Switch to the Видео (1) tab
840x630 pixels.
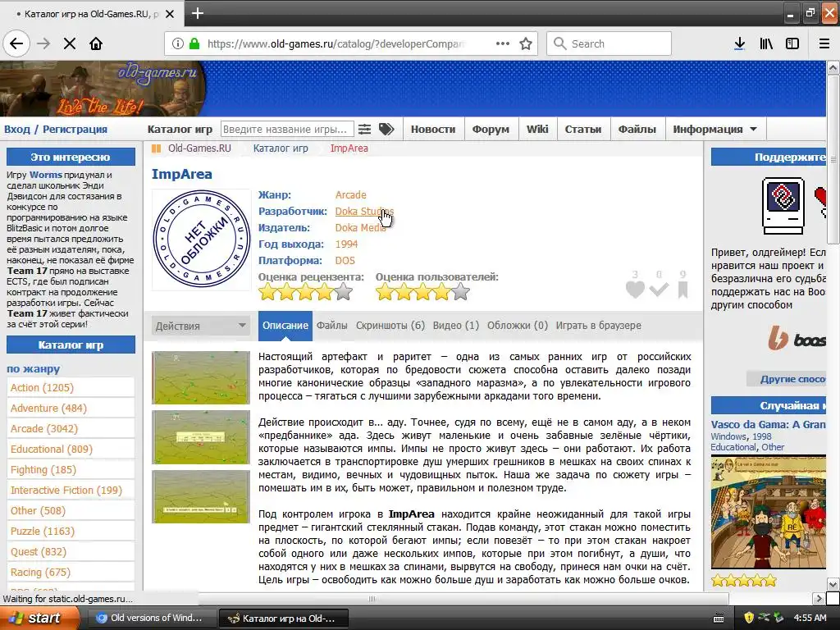[456, 326]
